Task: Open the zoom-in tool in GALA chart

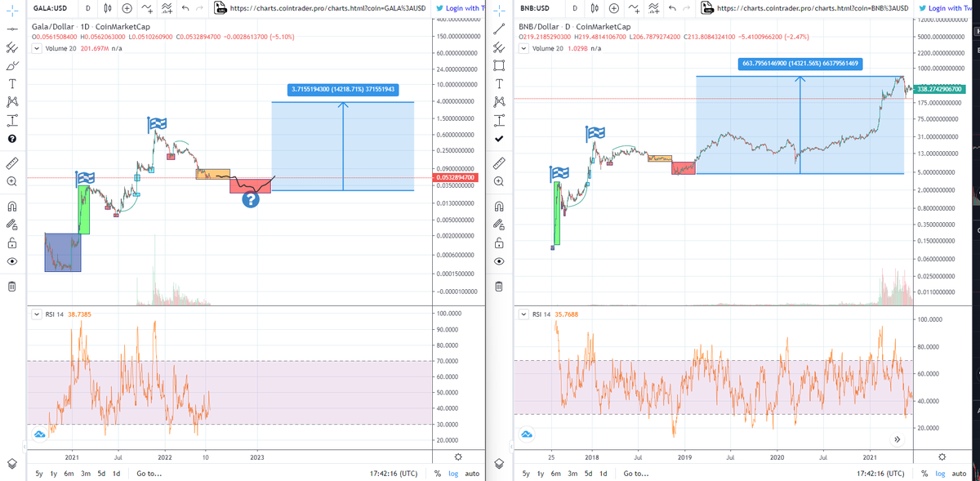Action: 11,181
